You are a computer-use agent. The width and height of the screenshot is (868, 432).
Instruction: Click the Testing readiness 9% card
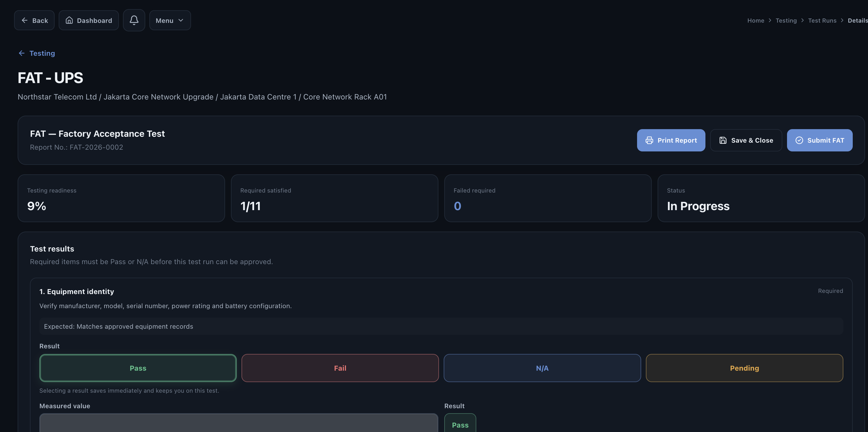click(x=121, y=198)
